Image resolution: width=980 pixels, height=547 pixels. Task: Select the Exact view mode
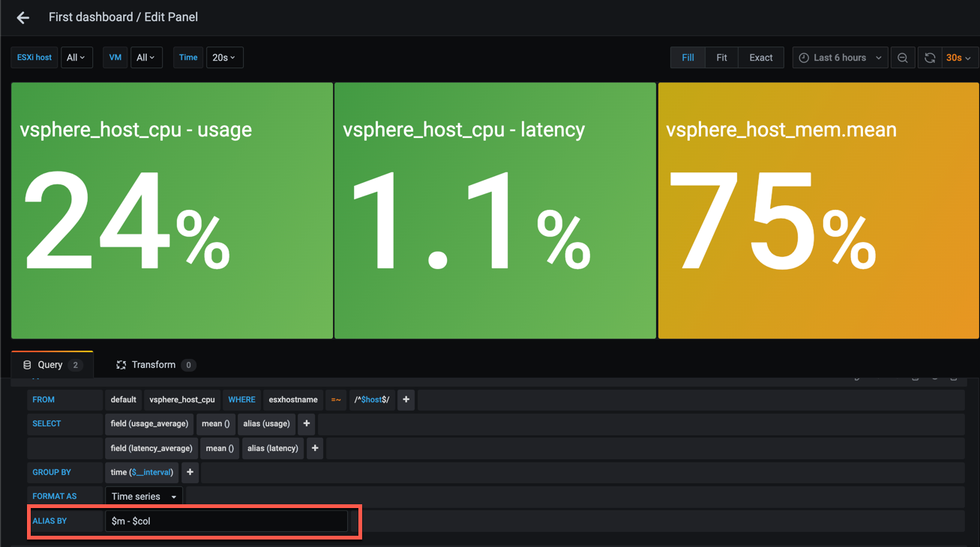tap(761, 58)
